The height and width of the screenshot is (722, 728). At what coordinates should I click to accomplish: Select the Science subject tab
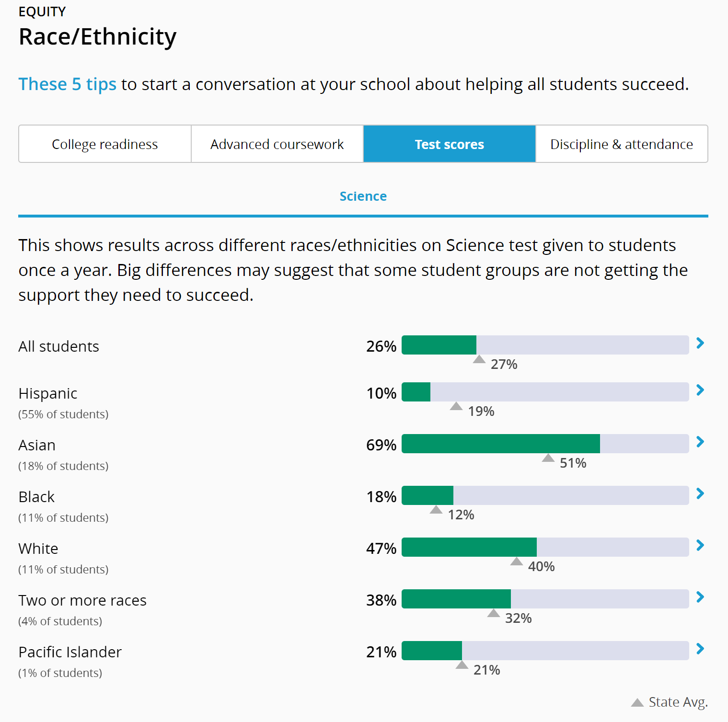pyautogui.click(x=363, y=196)
